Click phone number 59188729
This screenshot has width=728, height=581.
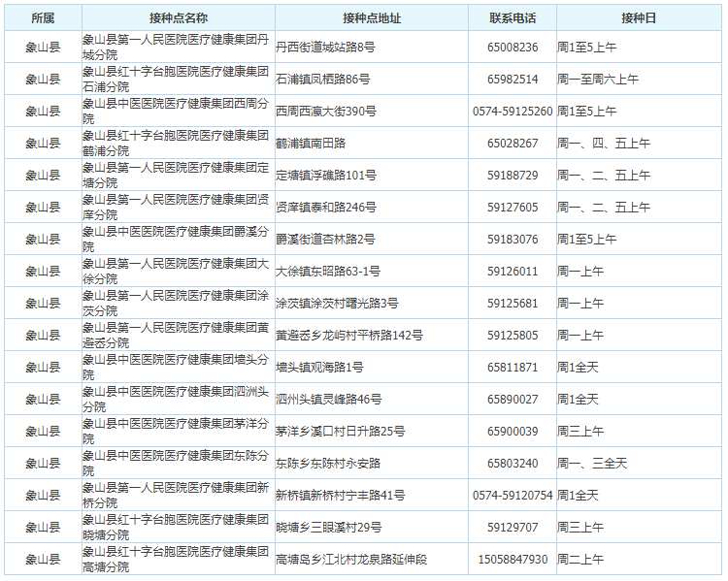pos(513,176)
